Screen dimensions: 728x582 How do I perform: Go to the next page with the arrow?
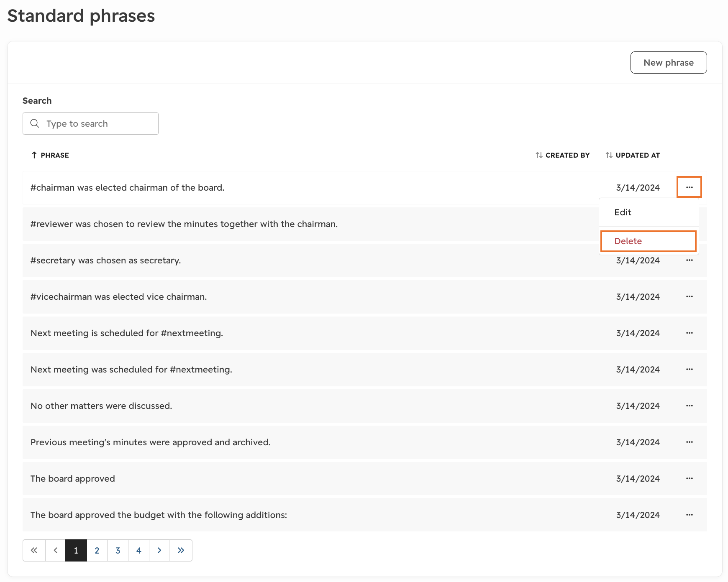click(x=159, y=550)
